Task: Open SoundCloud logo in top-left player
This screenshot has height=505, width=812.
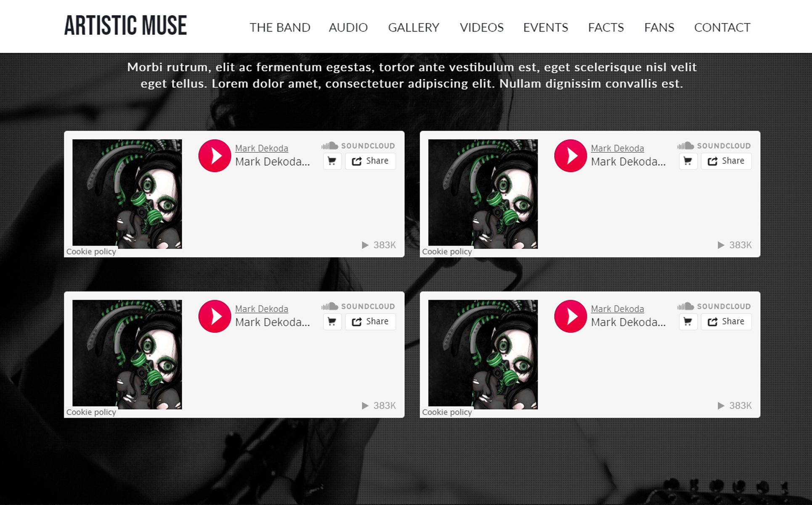Action: pos(358,146)
